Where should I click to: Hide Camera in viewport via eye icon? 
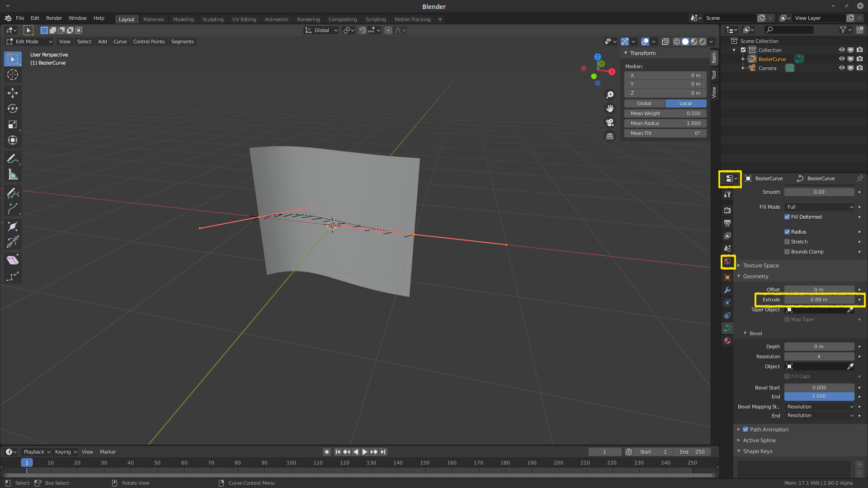tap(842, 68)
